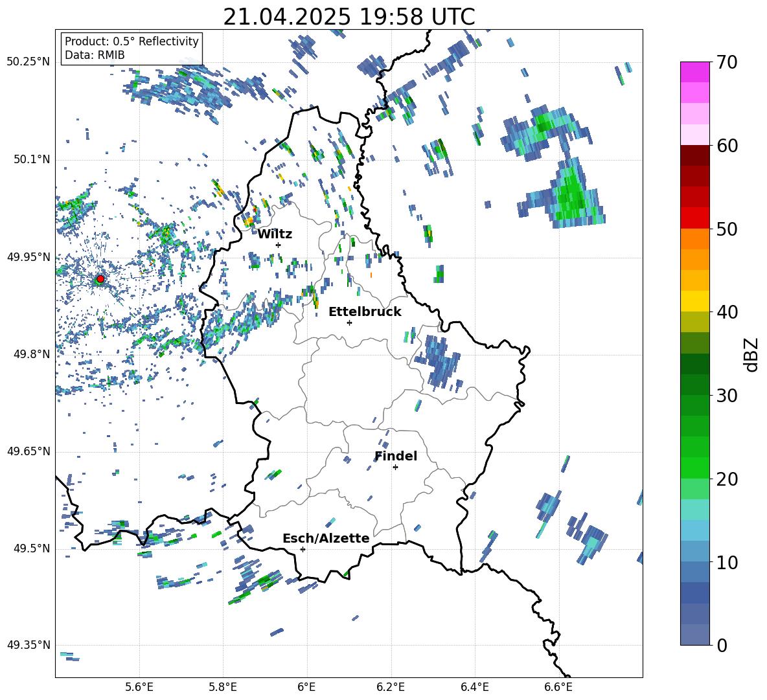767x700 pixels.
Task: Click the red radar site marker dot
Action: click(x=100, y=279)
